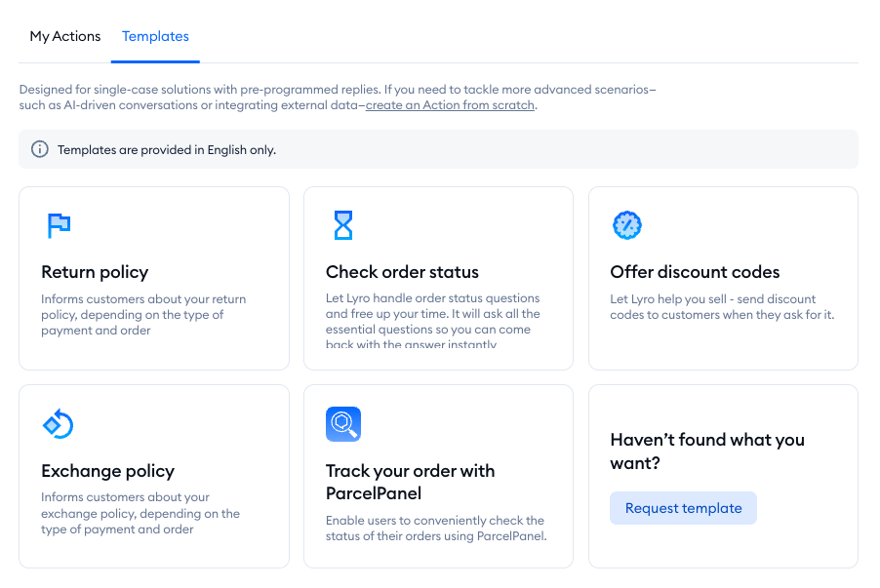Click the hourglass icon for Check order status
880x588 pixels.
(342, 225)
